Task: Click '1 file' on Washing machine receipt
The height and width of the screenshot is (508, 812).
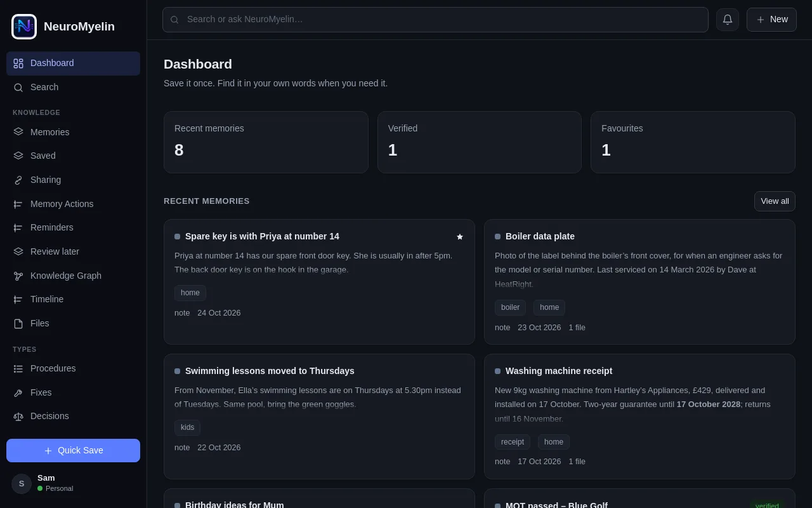Action: pos(577,462)
